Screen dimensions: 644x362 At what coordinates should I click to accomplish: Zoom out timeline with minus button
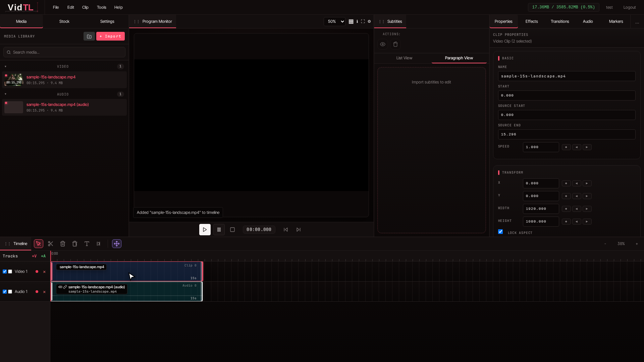pyautogui.click(x=605, y=244)
